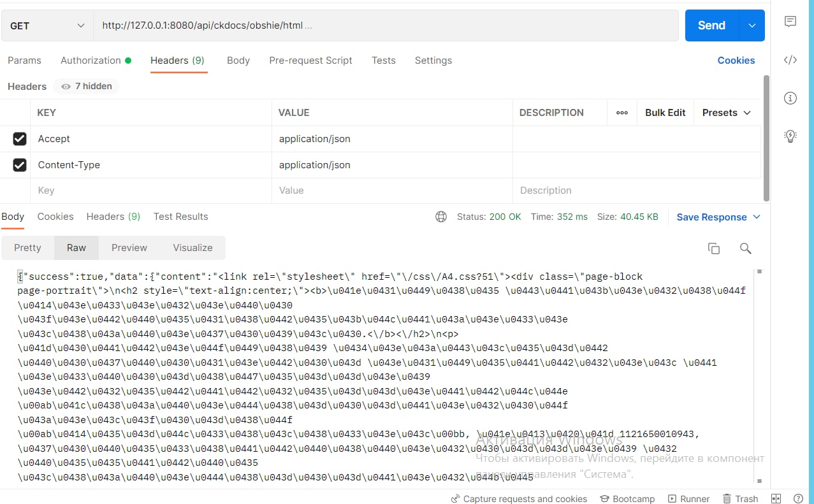Search the response body with magnifier icon
This screenshot has height=504, width=814.
pos(745,248)
